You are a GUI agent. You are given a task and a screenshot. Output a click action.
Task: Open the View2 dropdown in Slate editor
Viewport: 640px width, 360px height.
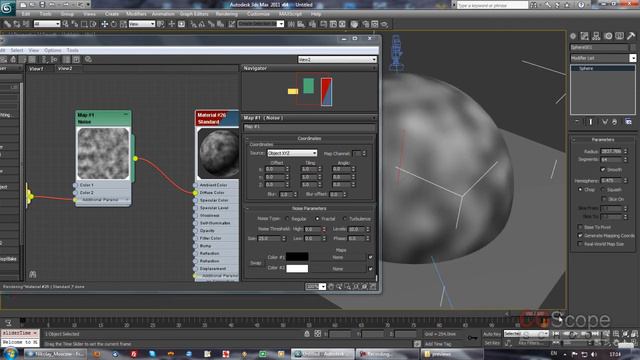click(337, 60)
